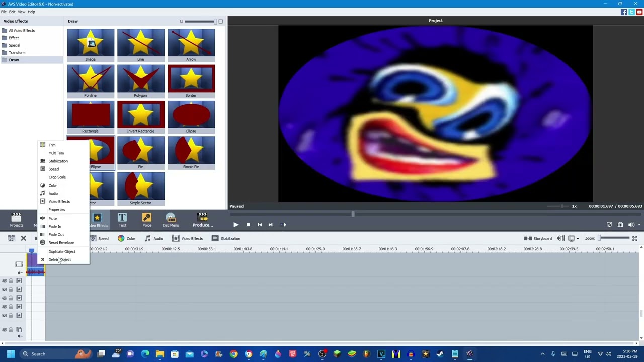
Task: Open the Facebook link icon
Action: click(x=624, y=12)
